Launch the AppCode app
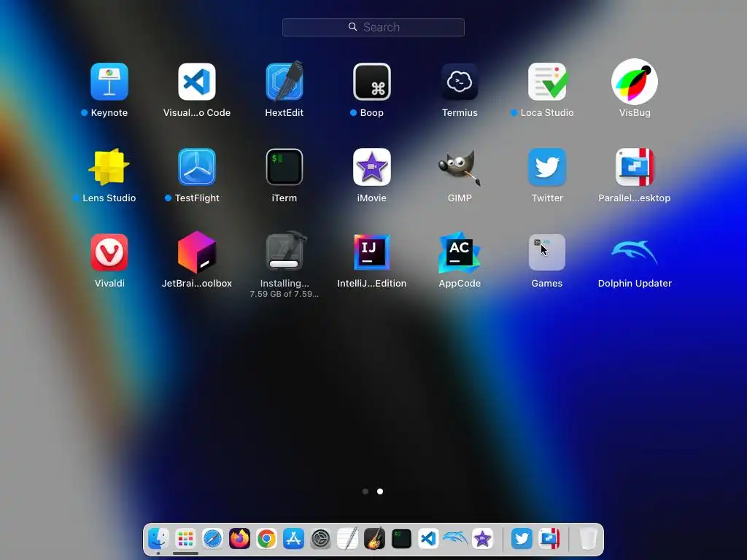The image size is (747, 560). (460, 252)
